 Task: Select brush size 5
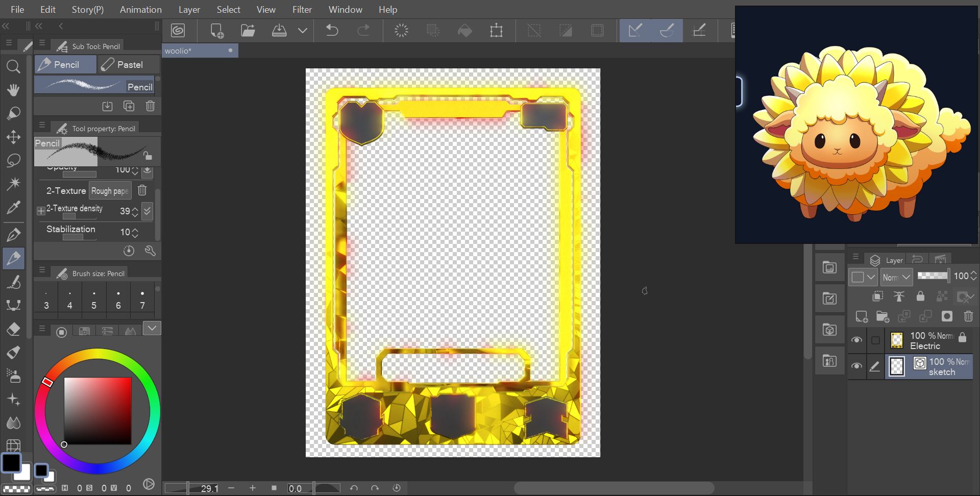click(x=94, y=299)
